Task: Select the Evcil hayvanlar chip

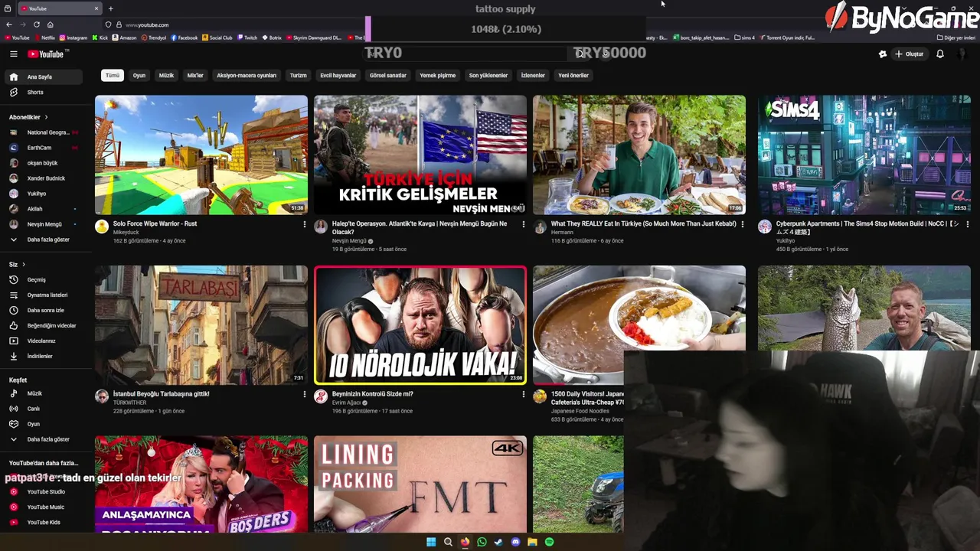Action: click(338, 76)
